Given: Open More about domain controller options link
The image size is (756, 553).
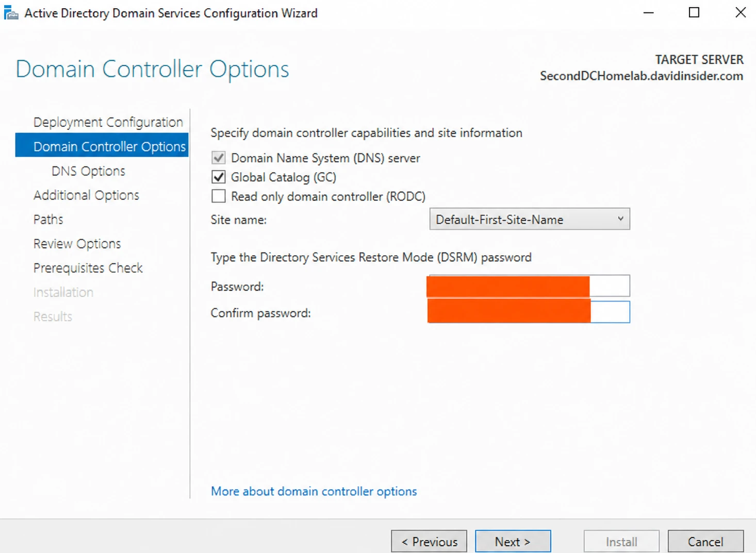Looking at the screenshot, I should coord(314,491).
